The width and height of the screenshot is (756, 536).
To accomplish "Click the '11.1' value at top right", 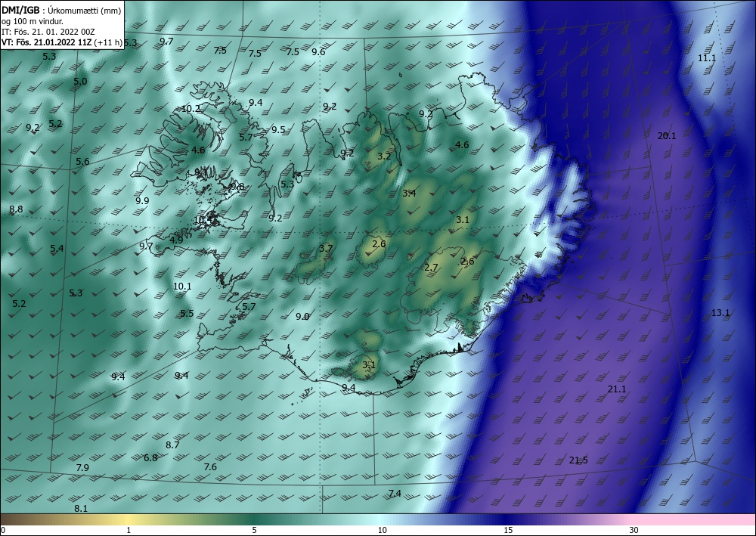I will coord(708,58).
